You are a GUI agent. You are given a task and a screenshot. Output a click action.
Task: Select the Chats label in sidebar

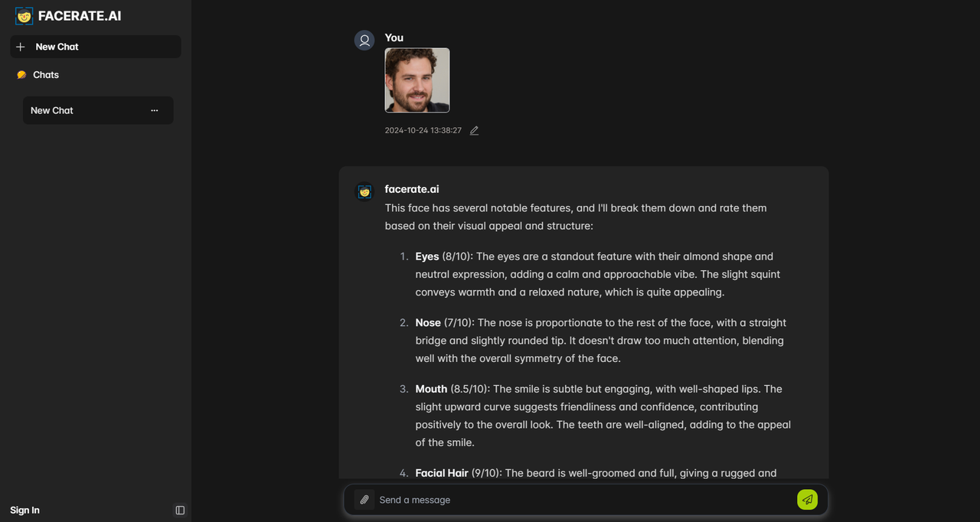click(x=46, y=75)
